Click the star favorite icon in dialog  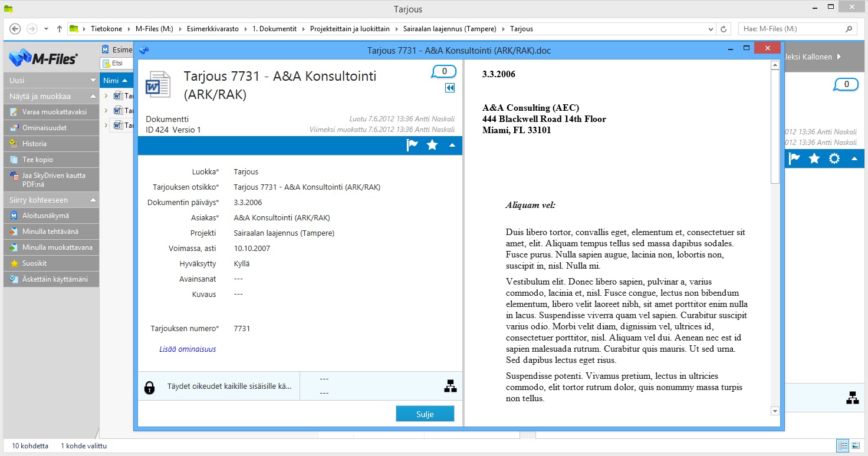point(432,145)
